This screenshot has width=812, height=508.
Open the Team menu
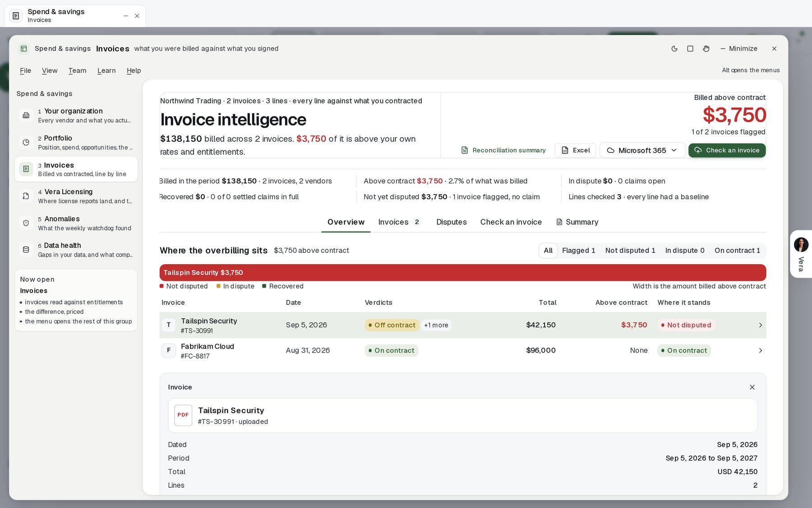(77, 70)
